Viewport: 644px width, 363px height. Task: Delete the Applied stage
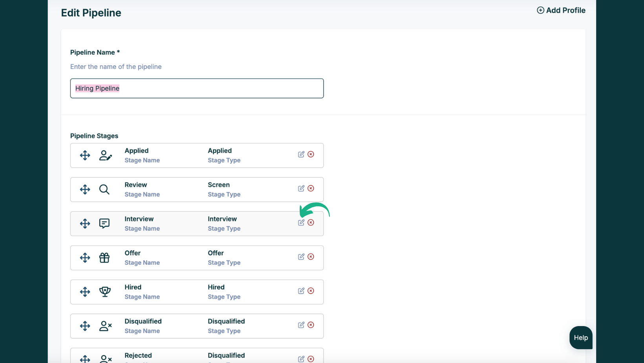(x=311, y=154)
